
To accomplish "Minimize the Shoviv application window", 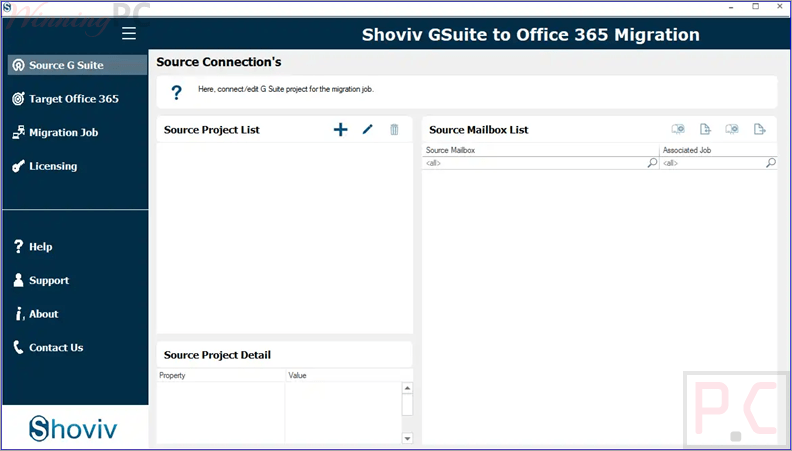I will (x=732, y=7).
